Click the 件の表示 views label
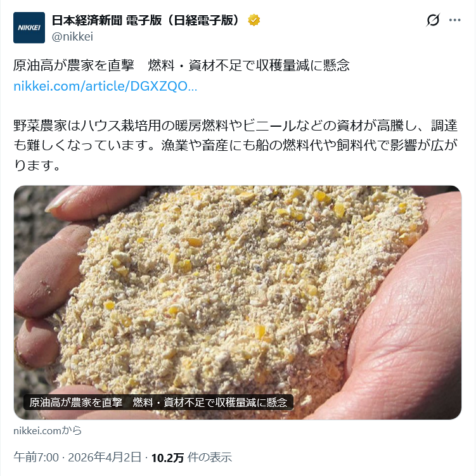The image size is (476, 476). tap(209, 457)
